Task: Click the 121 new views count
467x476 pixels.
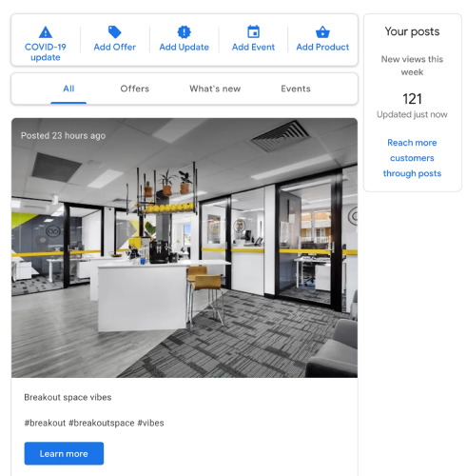Action: click(x=412, y=99)
